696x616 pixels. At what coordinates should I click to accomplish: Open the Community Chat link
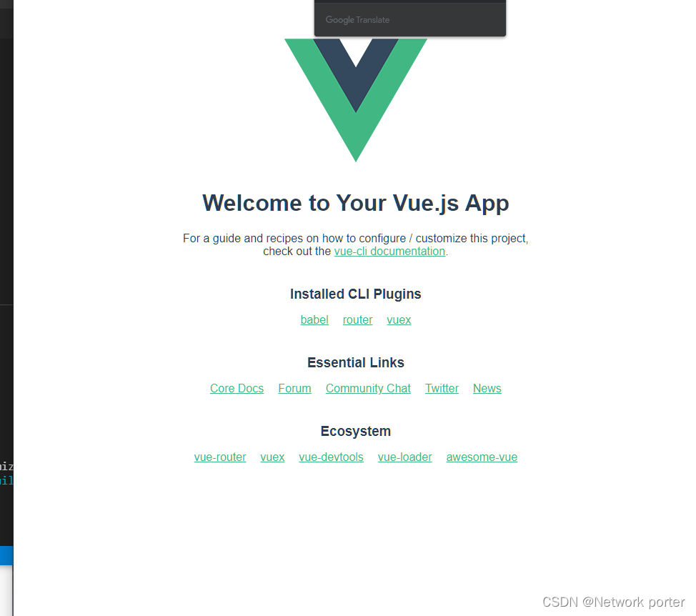(x=368, y=388)
